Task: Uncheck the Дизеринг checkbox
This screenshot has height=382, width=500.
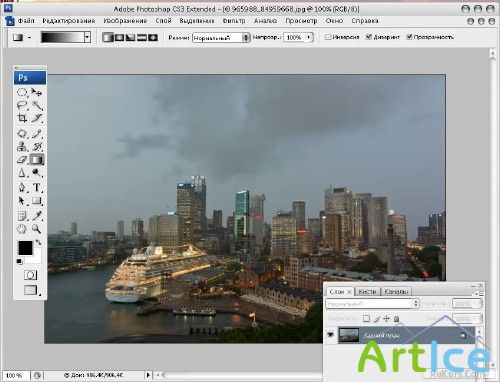Action: (369, 37)
